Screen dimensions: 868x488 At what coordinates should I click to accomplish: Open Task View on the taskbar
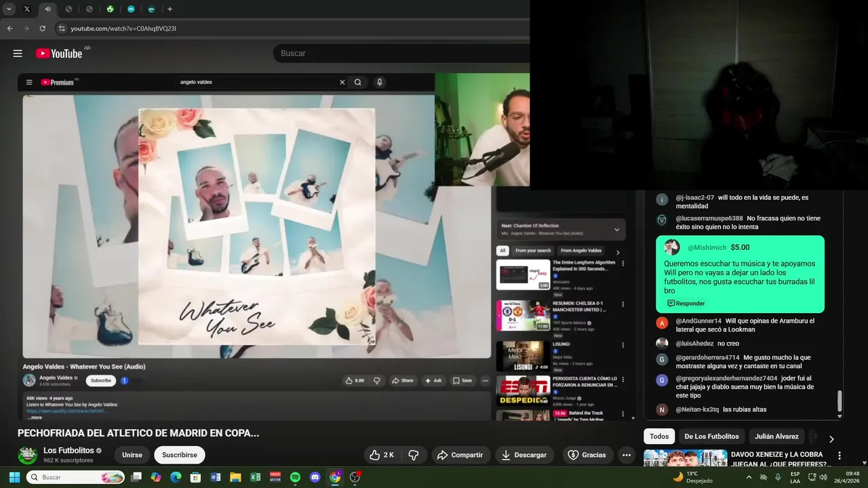[136, 477]
